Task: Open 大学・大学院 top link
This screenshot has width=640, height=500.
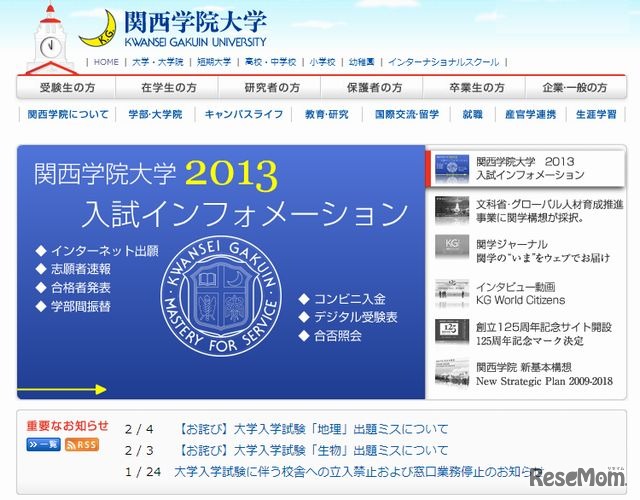Action: [x=158, y=62]
